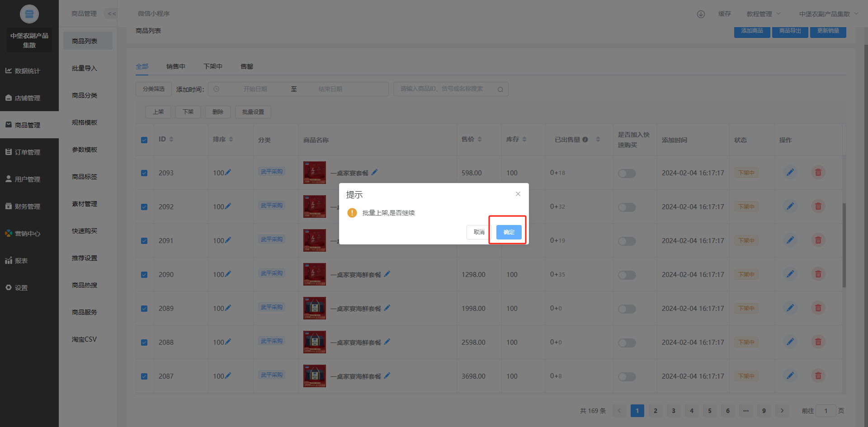Click 取消 to cancel batch listing
Viewport: 868px width, 427px height.
[479, 232]
